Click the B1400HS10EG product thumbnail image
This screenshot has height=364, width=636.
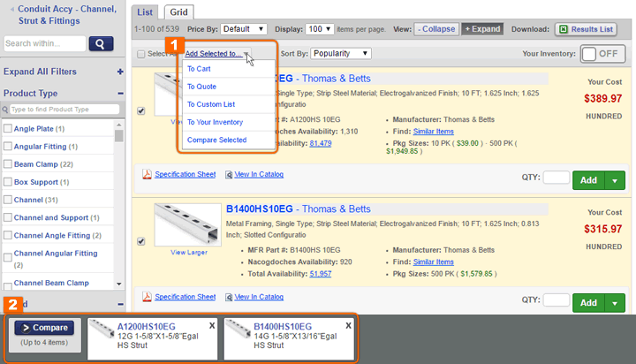(x=188, y=224)
